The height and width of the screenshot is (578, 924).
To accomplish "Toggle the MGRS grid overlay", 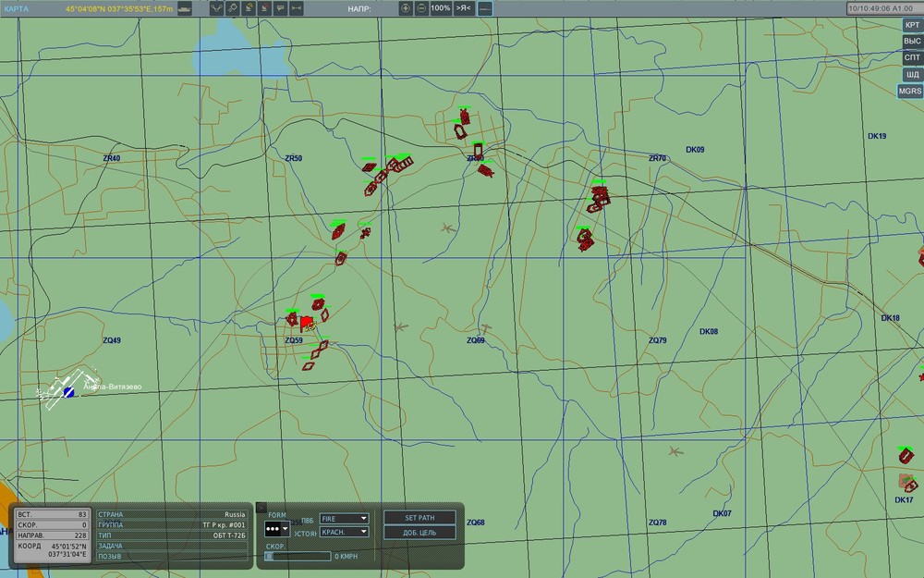I will pyautogui.click(x=910, y=91).
